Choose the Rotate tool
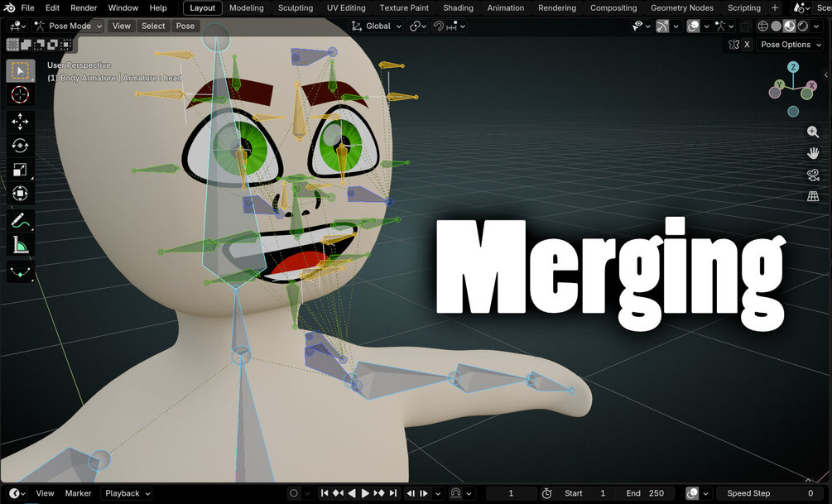Viewport: 832px width, 504px height. [21, 146]
